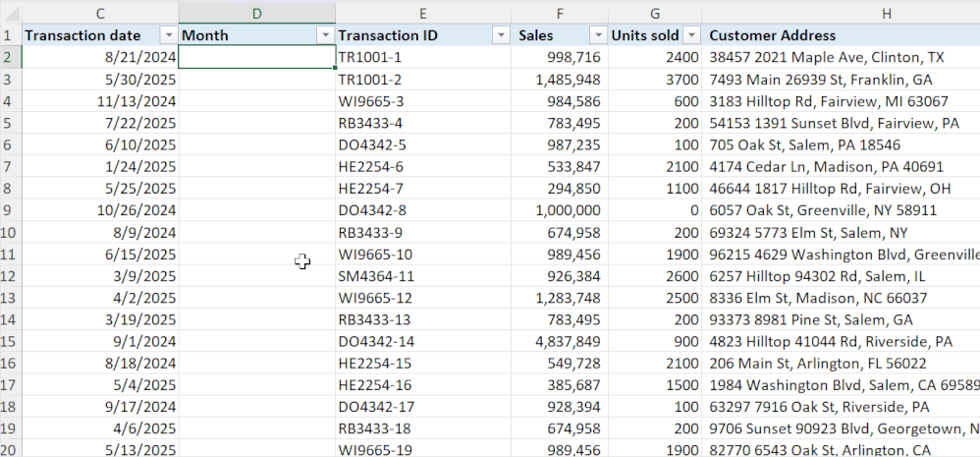Select column F header
Screen dimensions: 980x457
[x=560, y=13]
